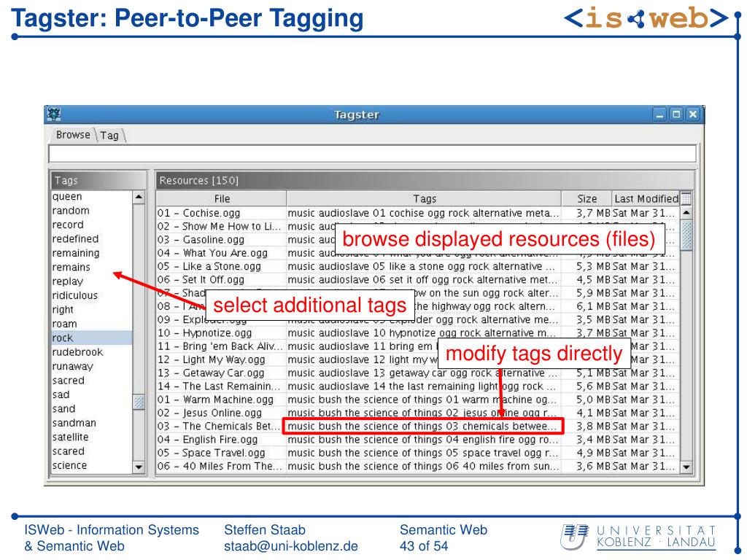Select file '14 – The Last Remainin...'
Viewport: 747px width, 560px height.
(221, 386)
